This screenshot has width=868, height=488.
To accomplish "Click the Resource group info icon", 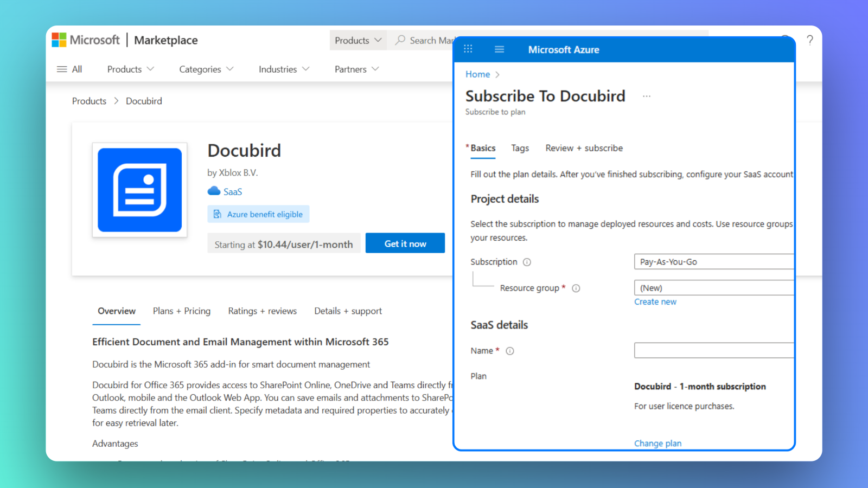I will click(576, 288).
